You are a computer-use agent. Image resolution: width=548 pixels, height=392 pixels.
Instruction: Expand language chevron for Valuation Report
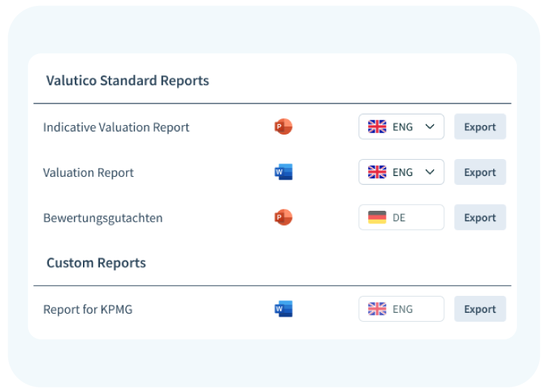430,172
